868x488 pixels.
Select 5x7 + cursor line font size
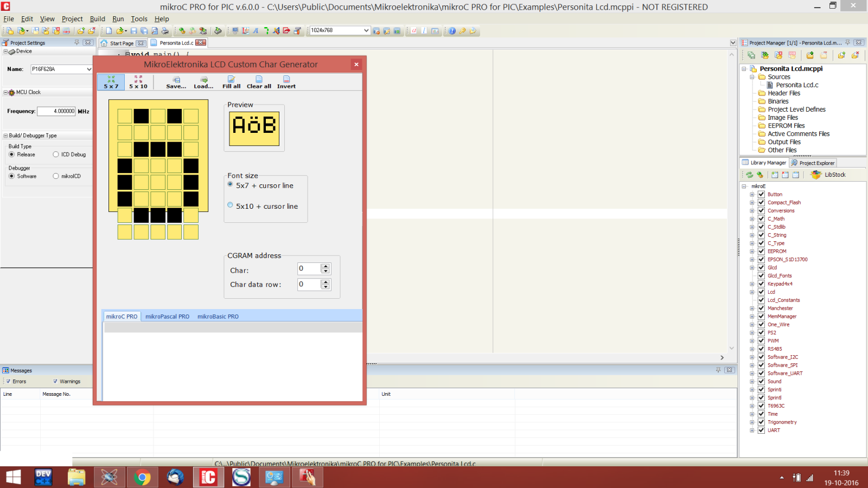(x=230, y=184)
